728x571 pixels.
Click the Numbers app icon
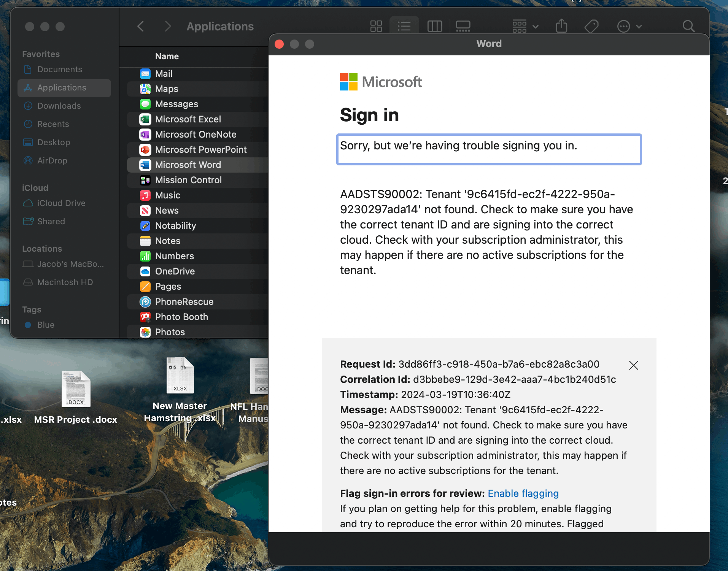pos(145,256)
